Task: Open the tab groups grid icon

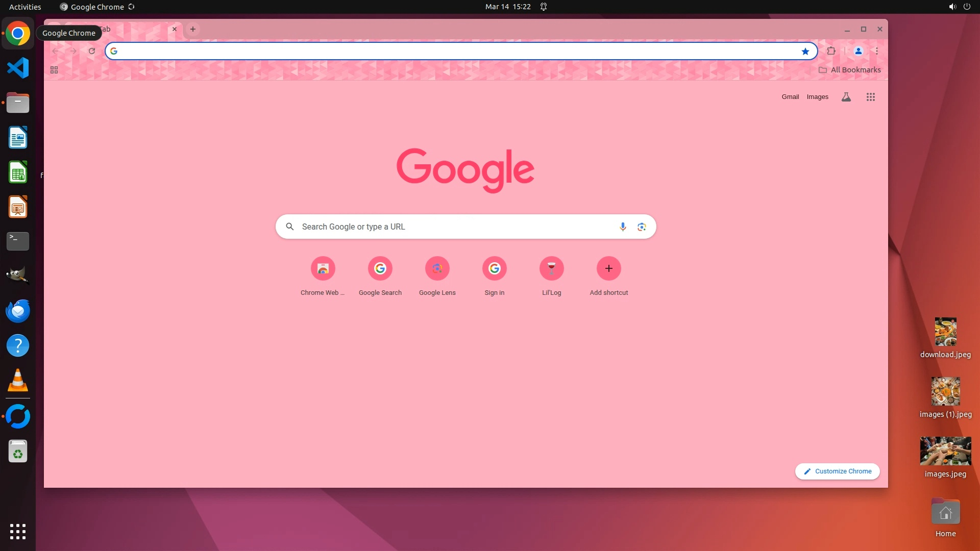Action: [54, 70]
